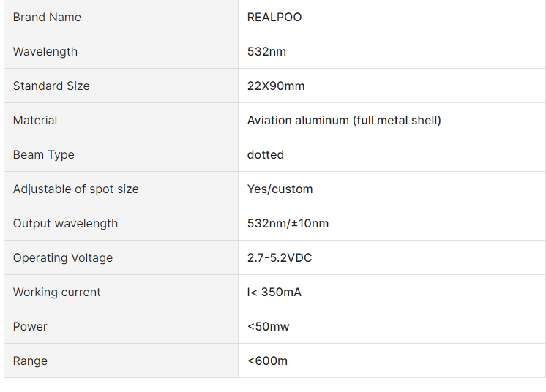Select the dotted beam type value
The width and height of the screenshot is (546, 392).
(266, 155)
